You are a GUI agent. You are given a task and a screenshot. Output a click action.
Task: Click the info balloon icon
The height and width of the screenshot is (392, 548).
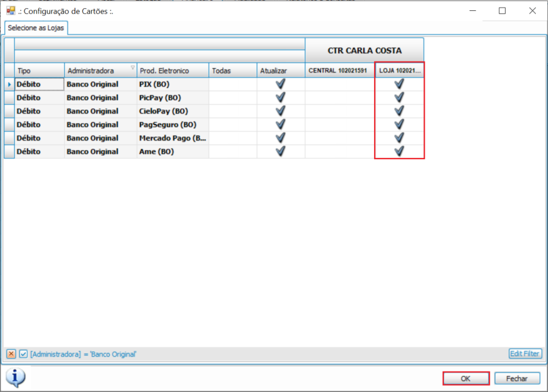tap(15, 378)
